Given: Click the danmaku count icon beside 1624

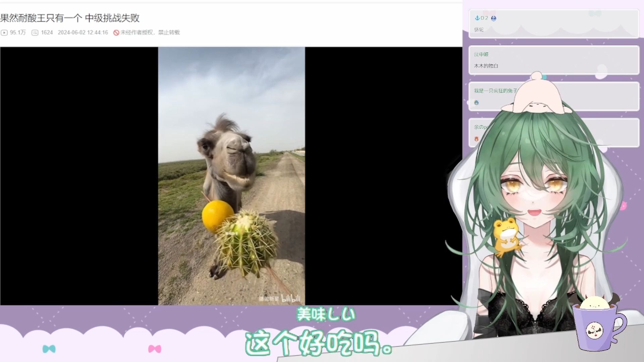Looking at the screenshot, I should pyautogui.click(x=35, y=33).
